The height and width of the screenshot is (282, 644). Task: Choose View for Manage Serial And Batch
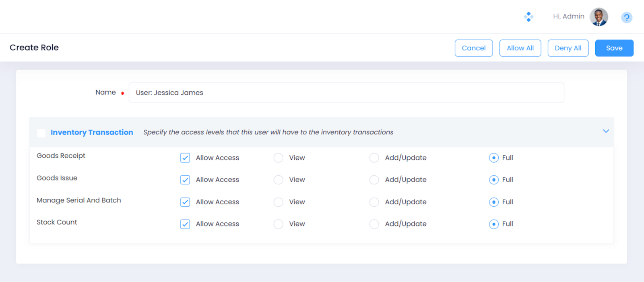click(x=278, y=202)
